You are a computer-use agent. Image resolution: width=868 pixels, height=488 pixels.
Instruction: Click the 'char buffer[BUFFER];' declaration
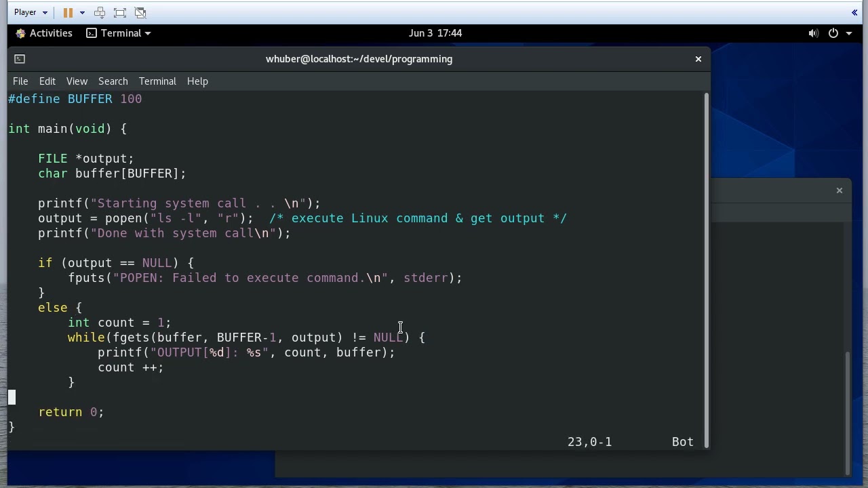(112, 174)
